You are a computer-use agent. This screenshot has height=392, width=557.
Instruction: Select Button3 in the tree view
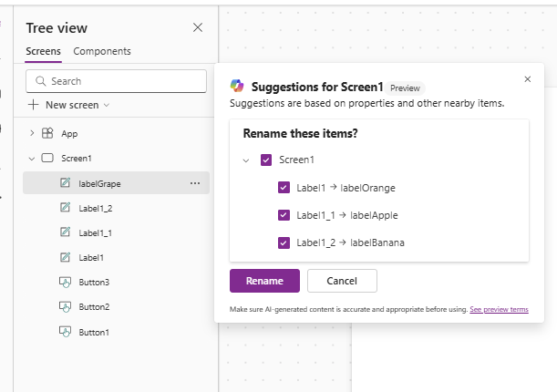coord(94,283)
